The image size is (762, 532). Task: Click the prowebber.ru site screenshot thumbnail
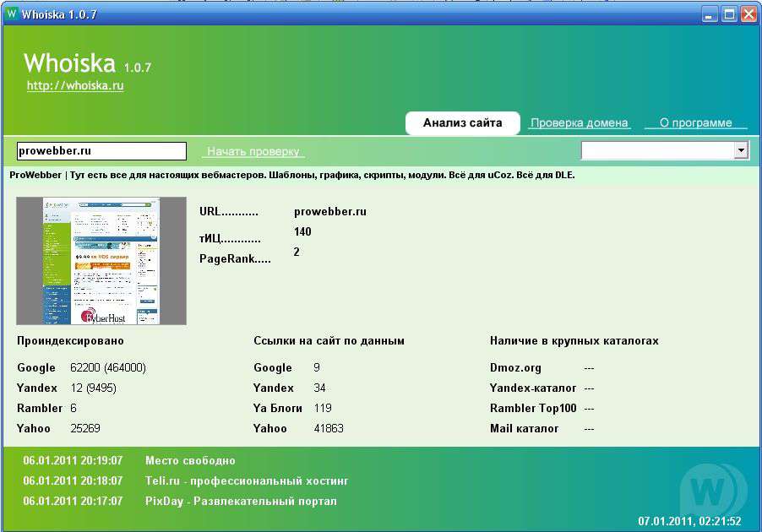pyautogui.click(x=101, y=261)
